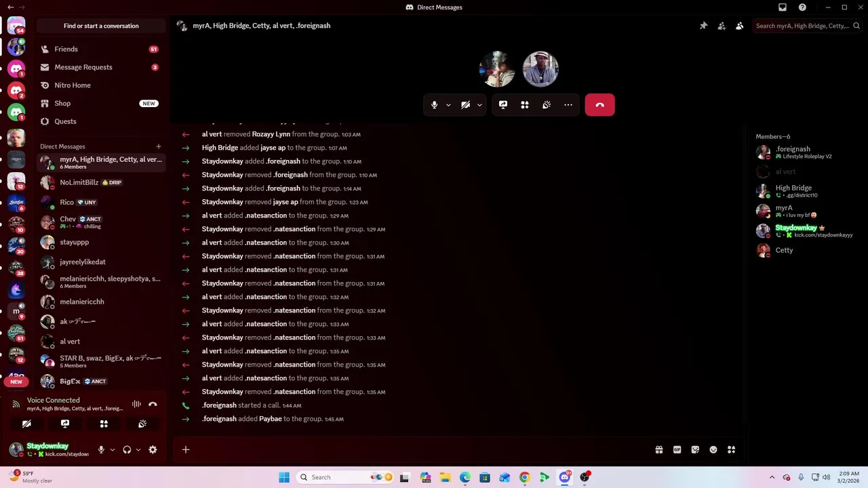Image resolution: width=868 pixels, height=488 pixels.
Task: Open stayuppp direct message
Action: [100, 242]
